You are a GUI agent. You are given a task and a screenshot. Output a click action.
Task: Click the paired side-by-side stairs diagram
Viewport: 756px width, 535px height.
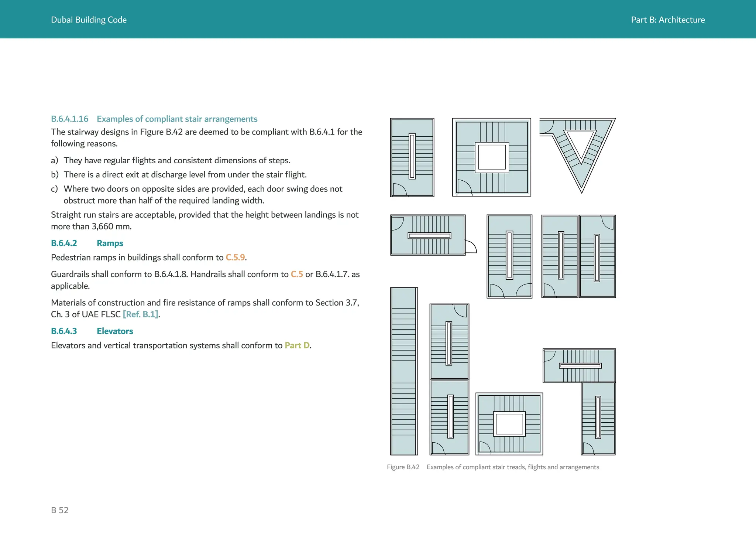tap(578, 256)
